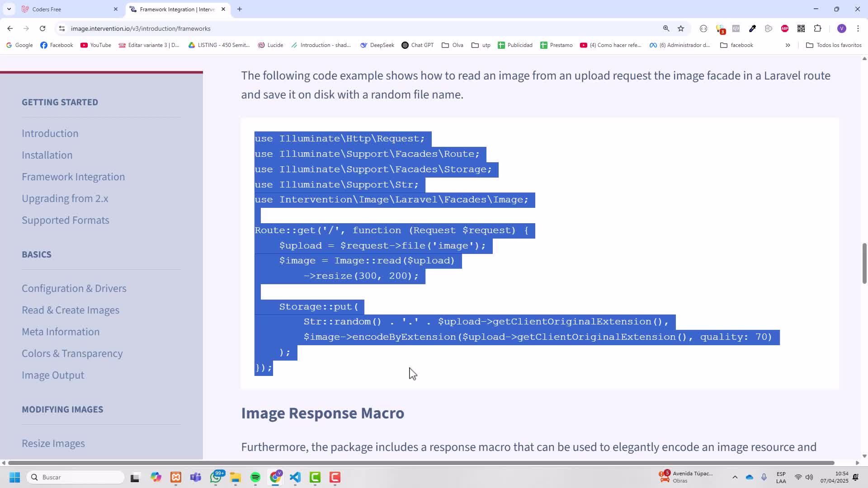Click the bookmark star icon

(x=681, y=28)
